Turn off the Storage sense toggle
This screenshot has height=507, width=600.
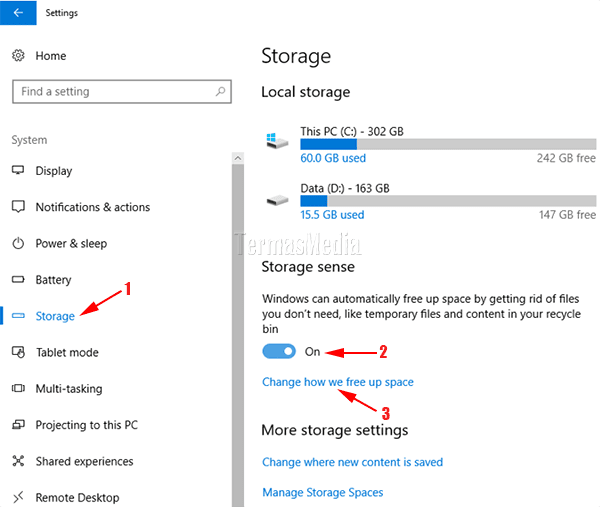(x=279, y=351)
